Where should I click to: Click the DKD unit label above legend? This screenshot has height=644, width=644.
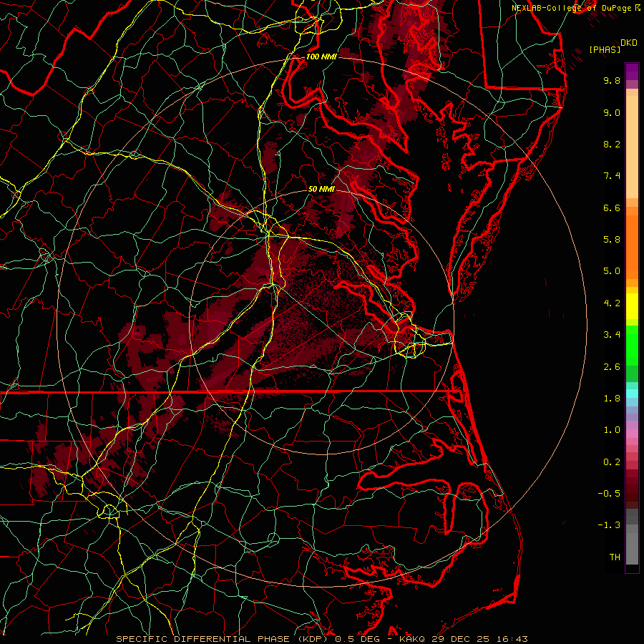pos(628,43)
